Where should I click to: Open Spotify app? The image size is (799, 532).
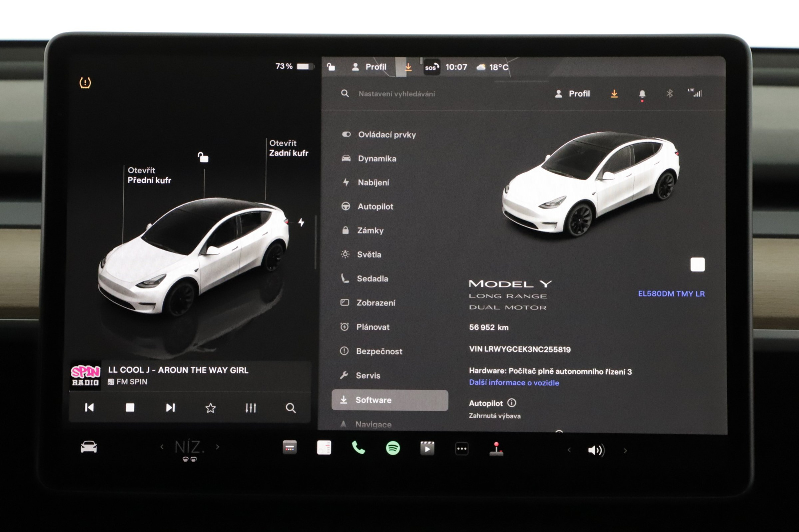click(x=393, y=448)
